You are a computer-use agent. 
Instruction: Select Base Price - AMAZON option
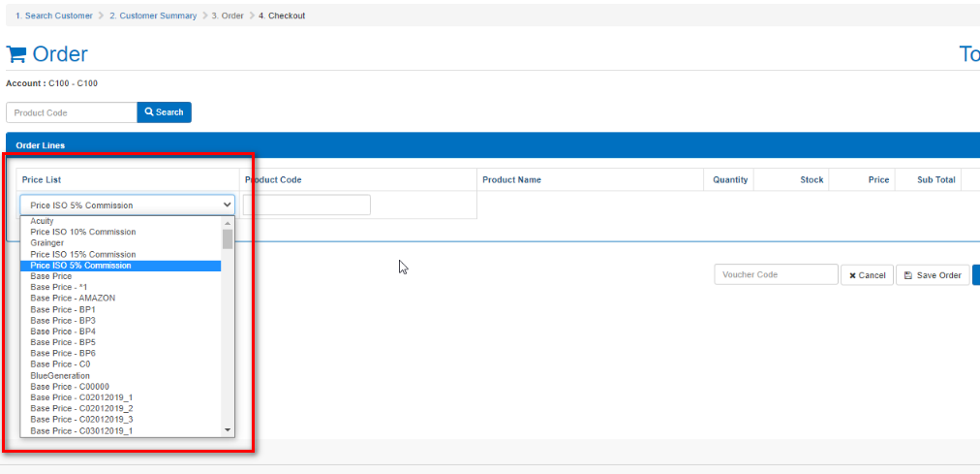[x=121, y=299]
